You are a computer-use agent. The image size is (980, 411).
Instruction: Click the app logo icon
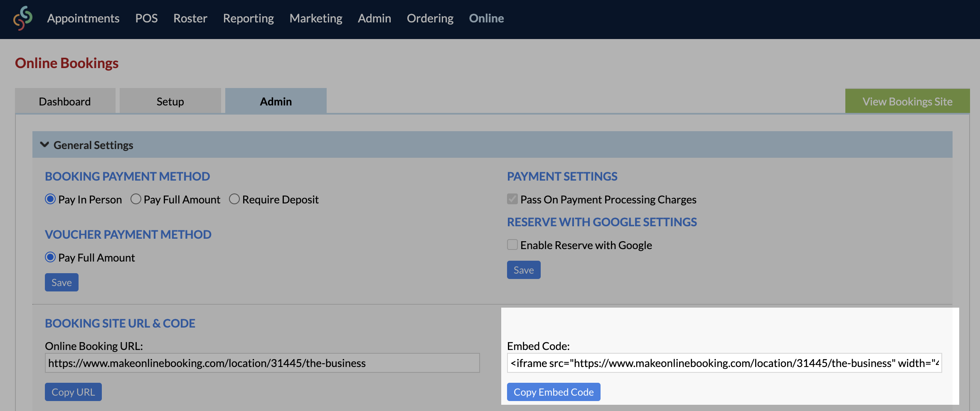point(23,18)
